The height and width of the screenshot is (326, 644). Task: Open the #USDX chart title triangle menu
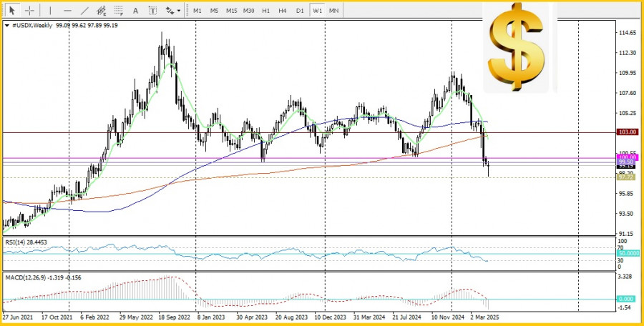click(x=6, y=25)
